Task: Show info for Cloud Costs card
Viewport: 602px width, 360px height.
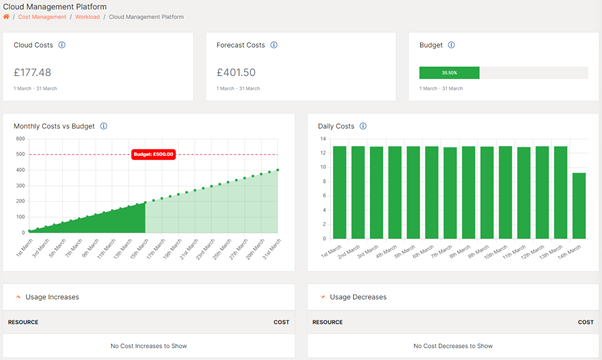Action: coord(61,45)
